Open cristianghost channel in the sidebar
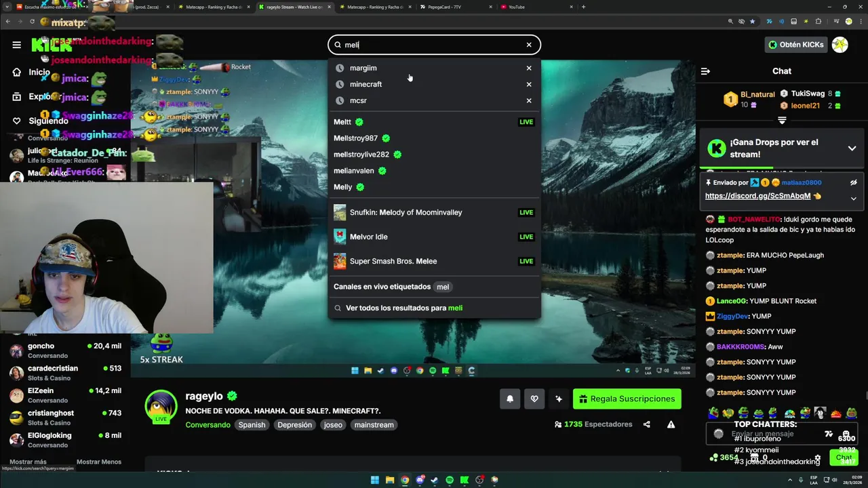The image size is (868, 488). 66,418
